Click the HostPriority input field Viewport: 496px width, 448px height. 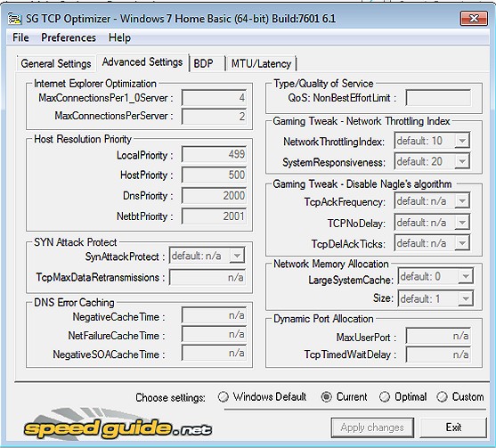214,175
